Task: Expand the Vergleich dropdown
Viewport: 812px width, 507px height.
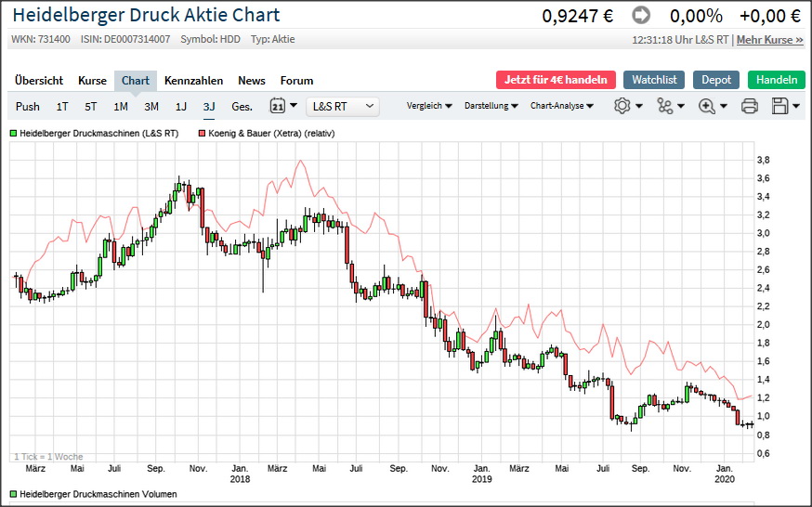Action: (429, 106)
